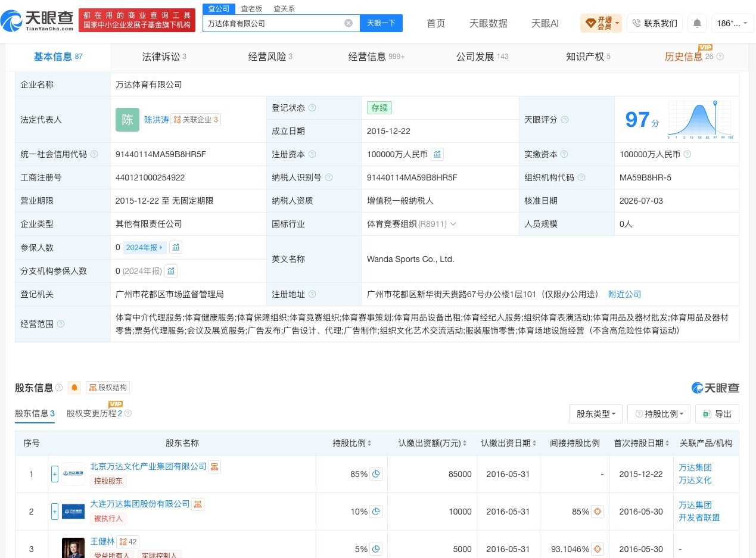756x558 pixels.
Task: Open the pie chart icon for 10% holding
Action: 375,512
